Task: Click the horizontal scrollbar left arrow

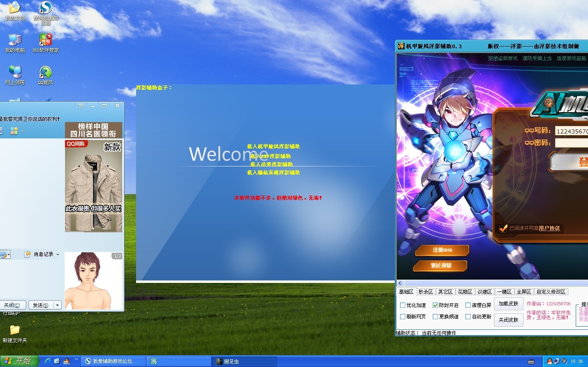Action: point(400,283)
